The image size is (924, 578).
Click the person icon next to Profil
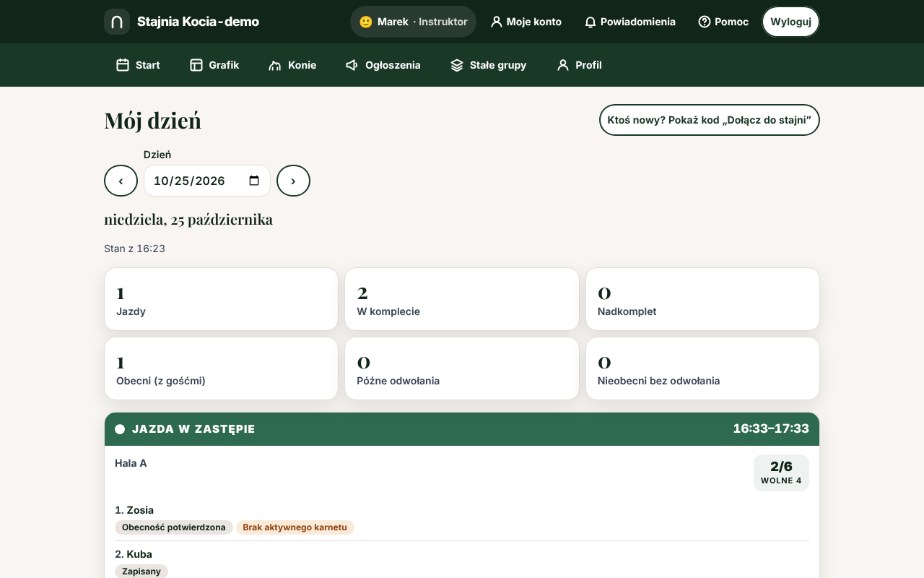[x=563, y=65]
